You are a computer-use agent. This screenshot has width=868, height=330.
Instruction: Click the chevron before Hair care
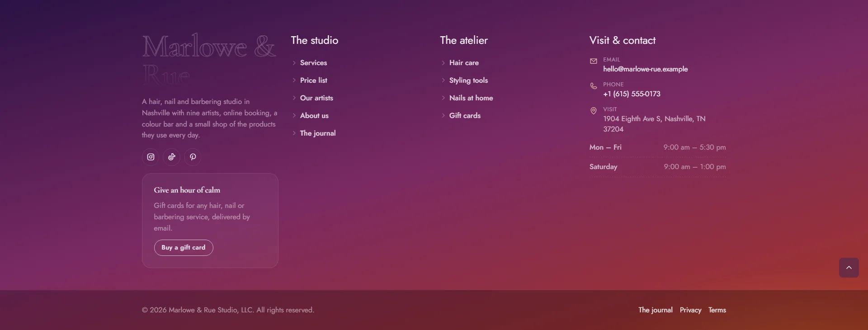pyautogui.click(x=443, y=63)
